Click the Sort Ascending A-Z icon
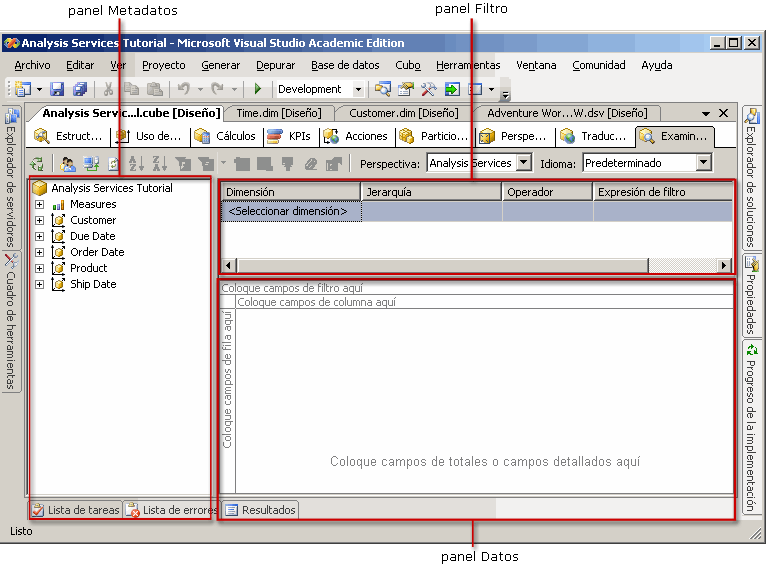This screenshot has width=766, height=565. [x=136, y=163]
